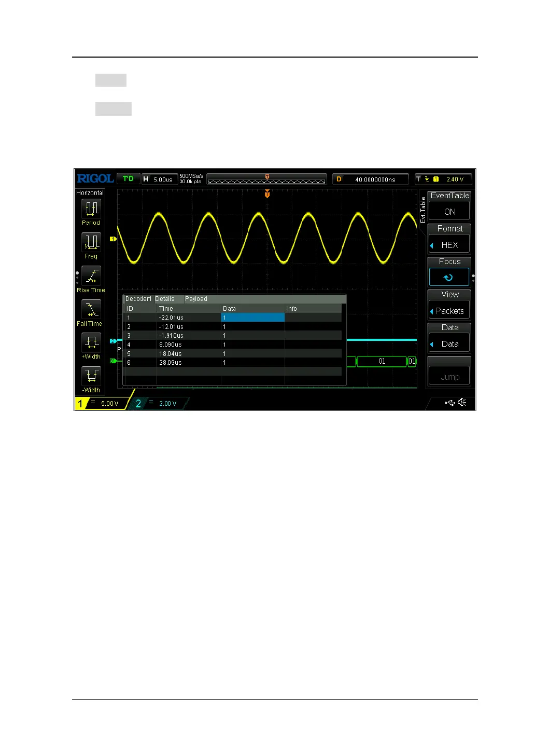Viewport: 535px width, 756px height.
Task: Click the wide decoded 01 bus packet
Action: click(x=382, y=361)
